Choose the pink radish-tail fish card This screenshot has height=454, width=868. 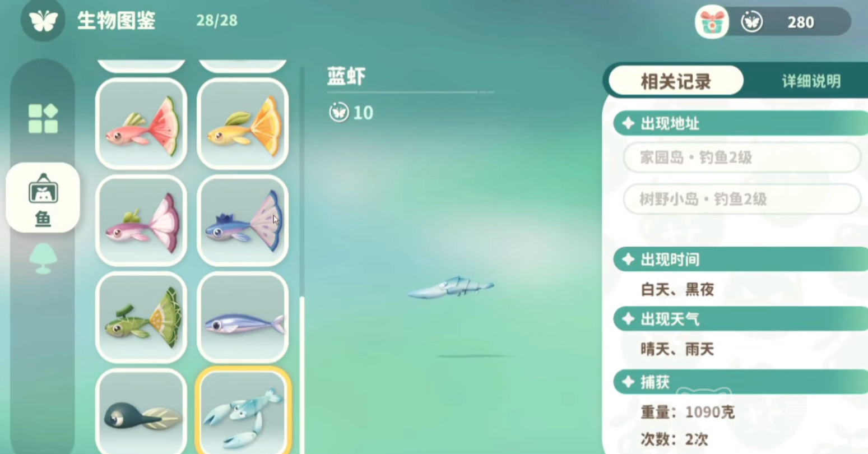141,220
